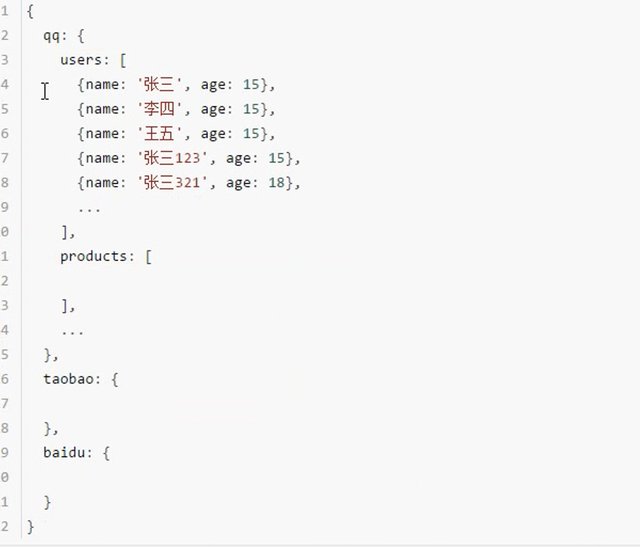Viewport: 640px width, 547px height.
Task: Click the name string '张三123'
Action: click(x=174, y=158)
